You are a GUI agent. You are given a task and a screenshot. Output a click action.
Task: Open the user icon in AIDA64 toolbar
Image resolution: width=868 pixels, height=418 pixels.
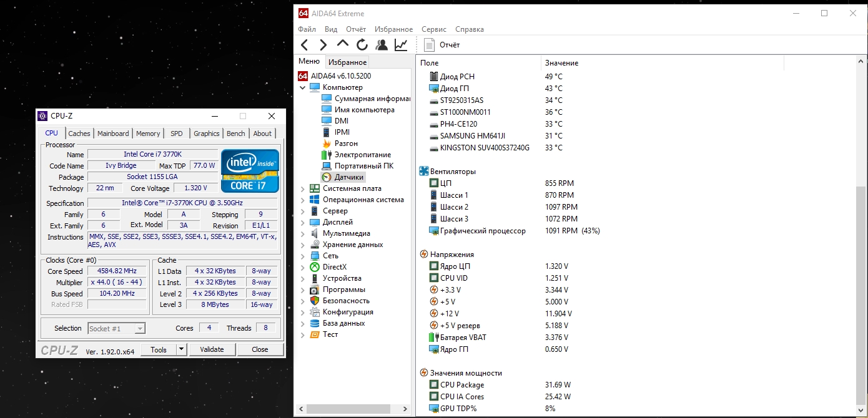point(382,45)
